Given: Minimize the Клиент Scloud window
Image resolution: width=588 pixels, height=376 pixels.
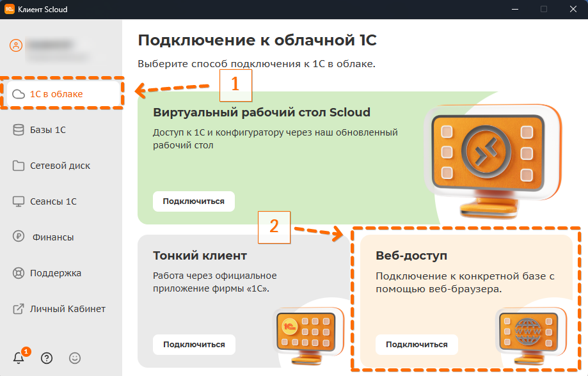Looking at the screenshot, I should (514, 10).
